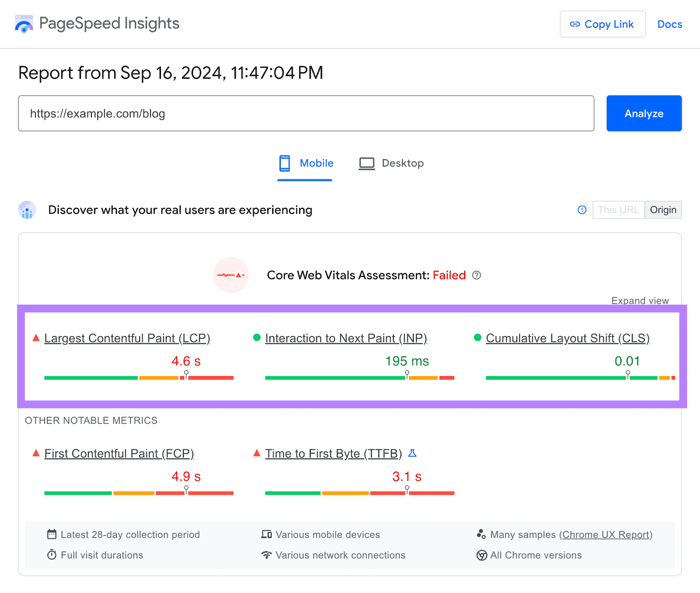Click the OTHER NOTABLE METRICS heading
The width and height of the screenshot is (700, 593).
pyautogui.click(x=91, y=420)
